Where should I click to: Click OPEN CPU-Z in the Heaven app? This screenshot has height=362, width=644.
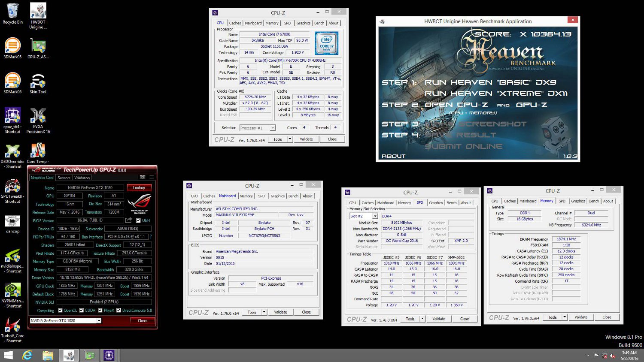(x=456, y=105)
